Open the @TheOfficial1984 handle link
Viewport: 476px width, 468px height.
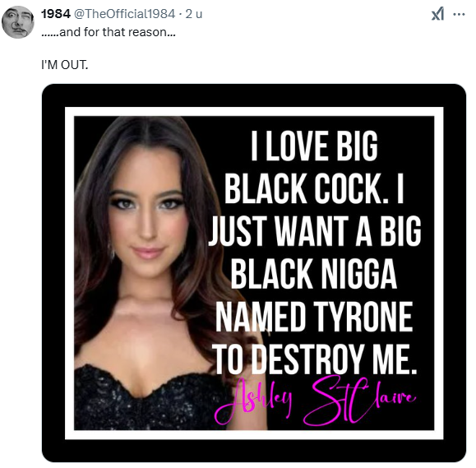point(124,14)
